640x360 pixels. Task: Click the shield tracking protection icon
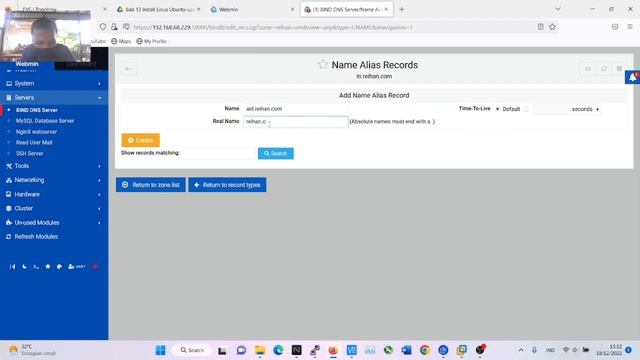click(x=103, y=27)
